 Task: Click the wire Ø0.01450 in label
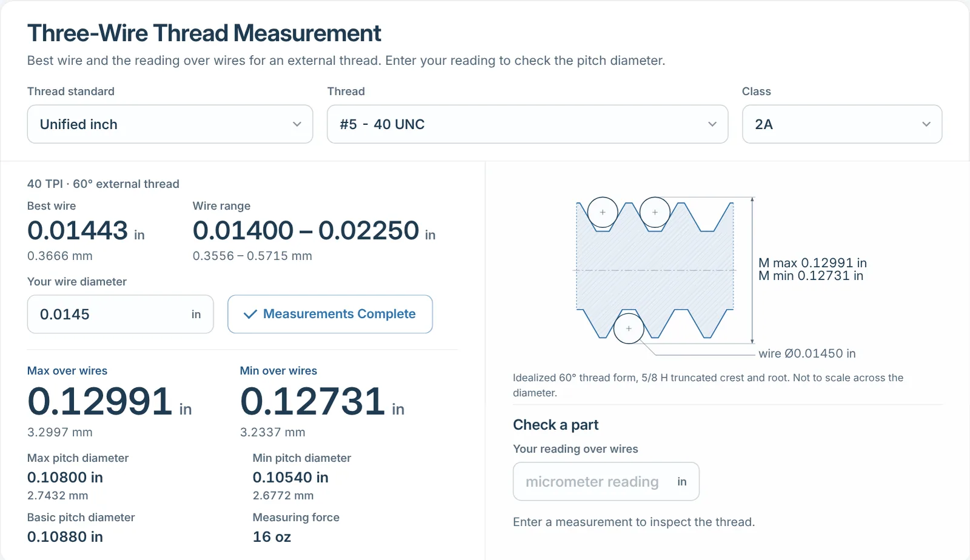coord(807,353)
